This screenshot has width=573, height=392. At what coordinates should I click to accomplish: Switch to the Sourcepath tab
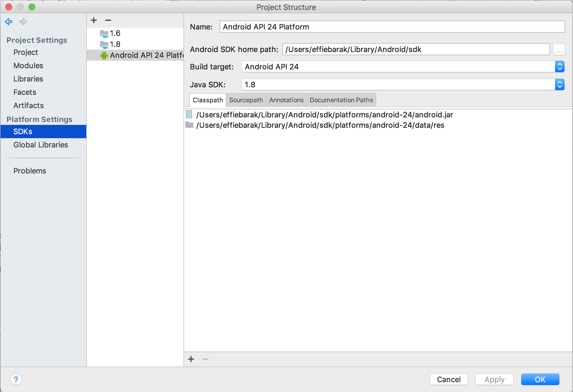tap(246, 100)
